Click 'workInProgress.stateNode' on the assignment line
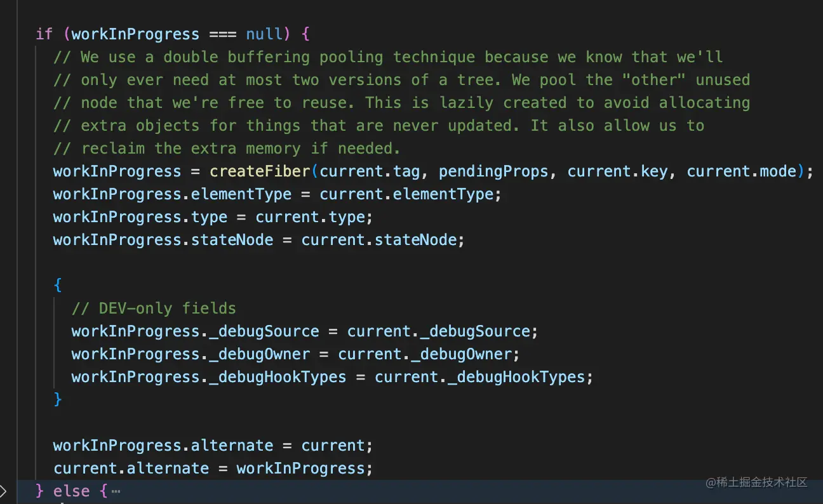823x504 pixels. coord(163,240)
